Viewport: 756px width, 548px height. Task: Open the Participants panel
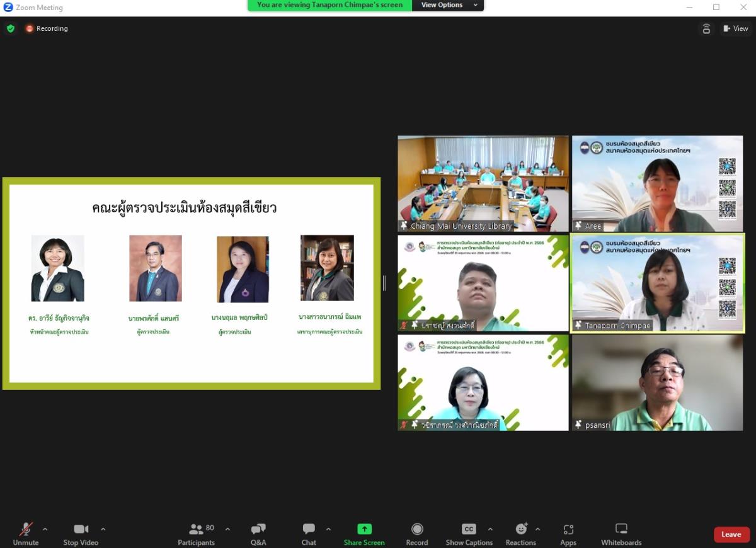pos(197,534)
